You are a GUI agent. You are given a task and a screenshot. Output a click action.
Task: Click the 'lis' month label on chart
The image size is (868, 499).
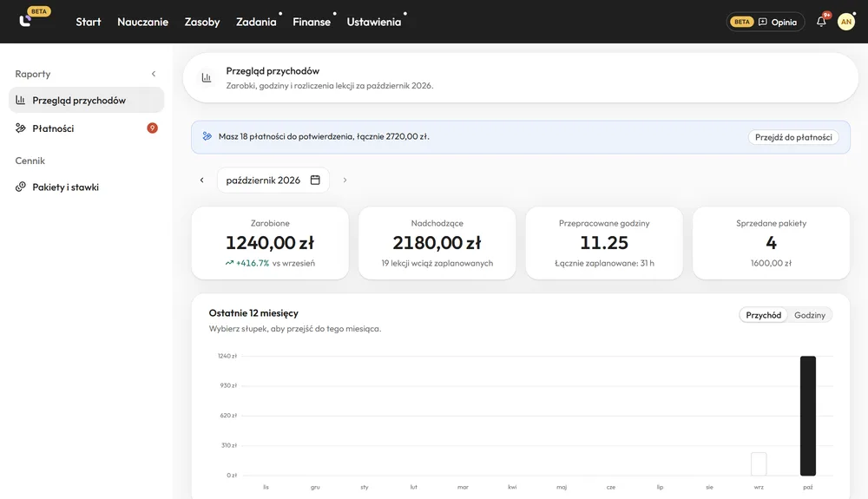(x=266, y=488)
